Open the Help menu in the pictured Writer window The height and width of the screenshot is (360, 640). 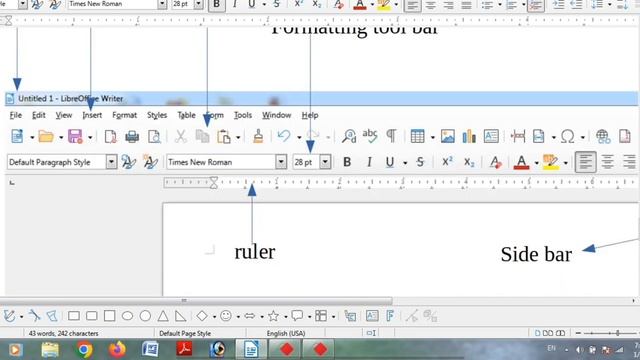pos(310,115)
